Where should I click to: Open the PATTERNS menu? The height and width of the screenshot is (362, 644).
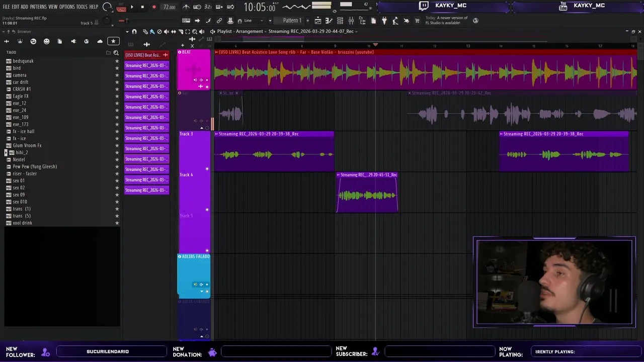click(38, 7)
